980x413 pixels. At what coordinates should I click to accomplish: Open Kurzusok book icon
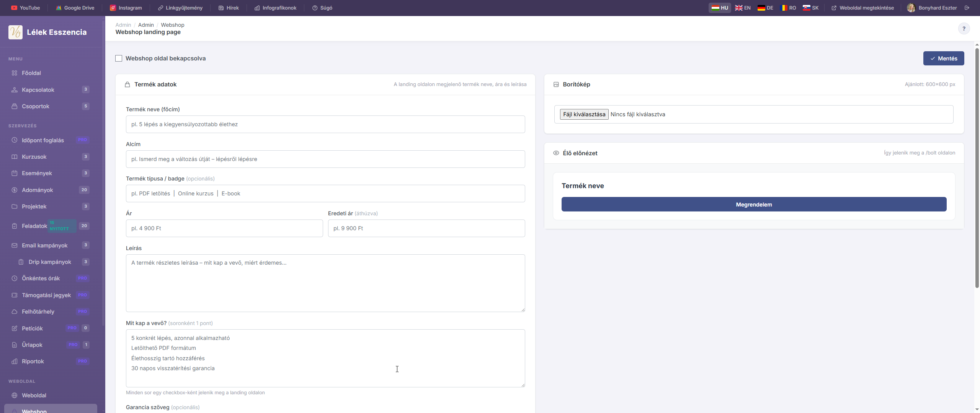tap(15, 157)
